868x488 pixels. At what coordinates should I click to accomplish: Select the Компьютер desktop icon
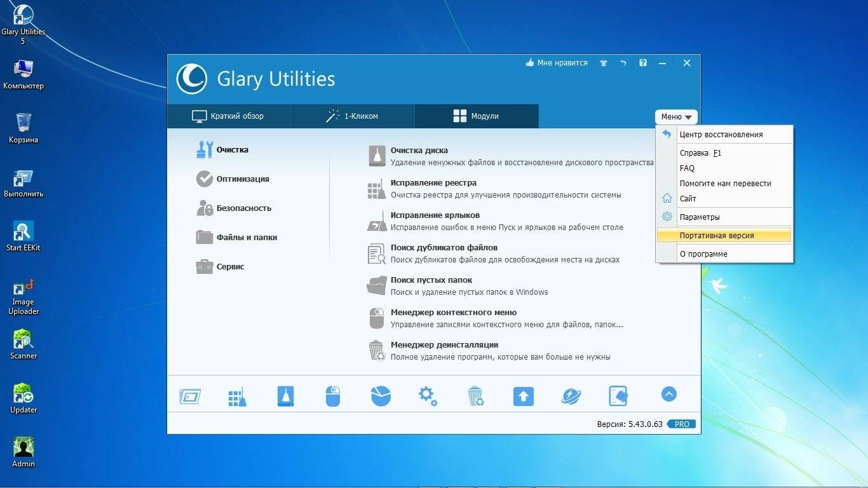tap(24, 74)
